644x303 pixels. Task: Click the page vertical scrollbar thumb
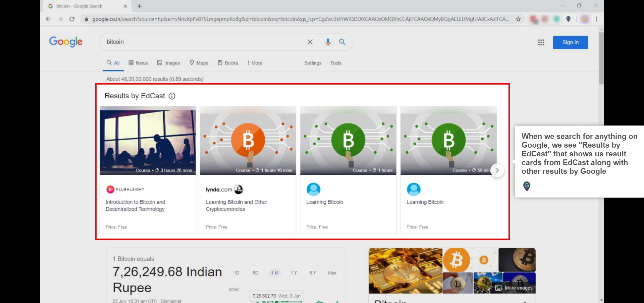(601, 59)
